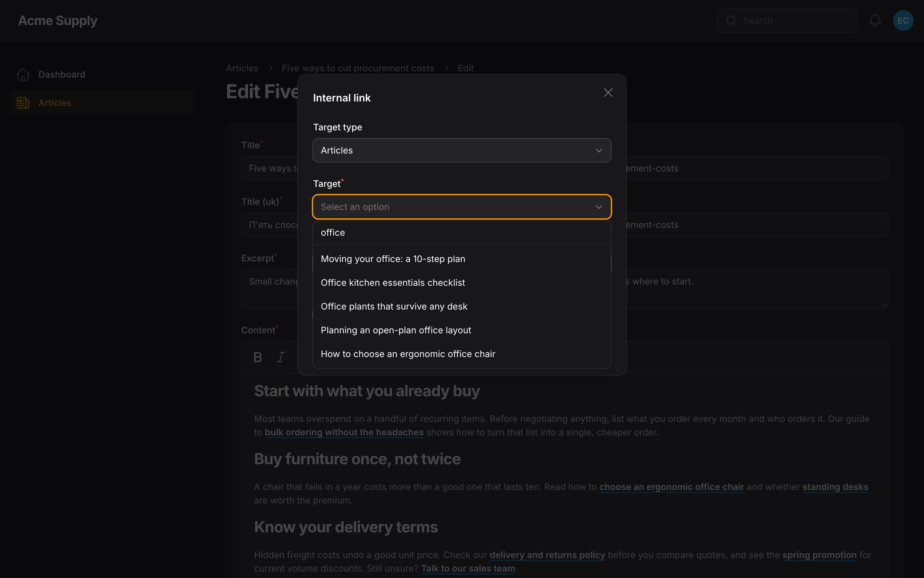Choose 'Office kitchen essentials checklist' option
Image resolution: width=924 pixels, height=578 pixels.
(462, 283)
